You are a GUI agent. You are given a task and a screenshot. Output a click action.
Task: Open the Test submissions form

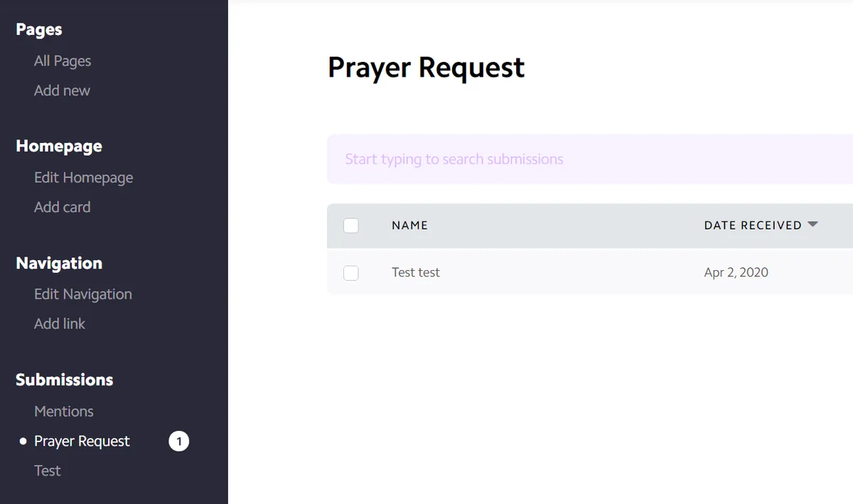tap(48, 471)
